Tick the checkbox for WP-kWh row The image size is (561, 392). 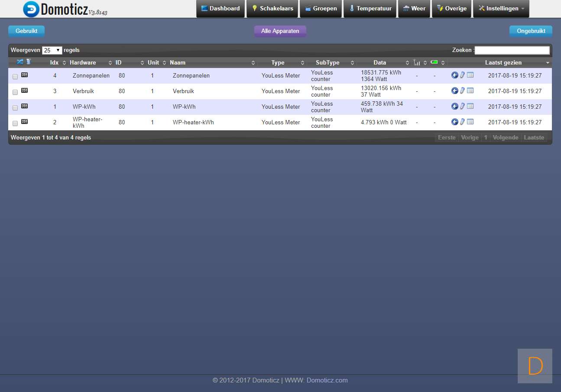pos(15,108)
